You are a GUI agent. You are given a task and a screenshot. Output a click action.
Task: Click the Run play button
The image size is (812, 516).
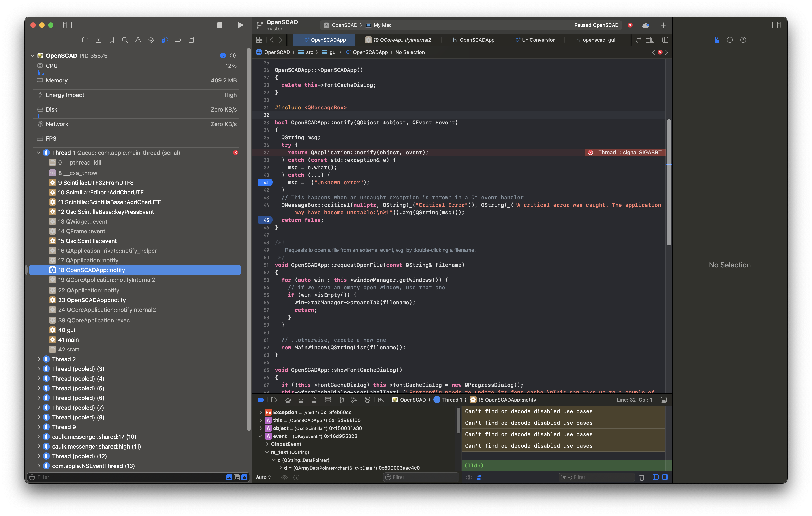coord(240,25)
